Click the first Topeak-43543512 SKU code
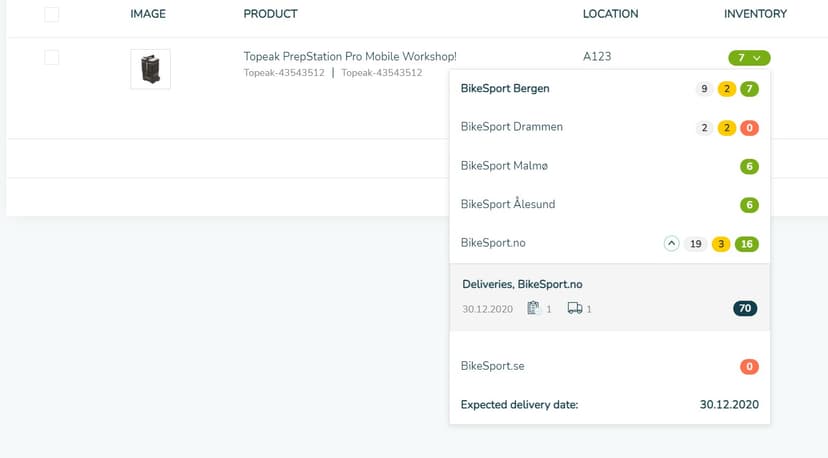 click(x=284, y=73)
